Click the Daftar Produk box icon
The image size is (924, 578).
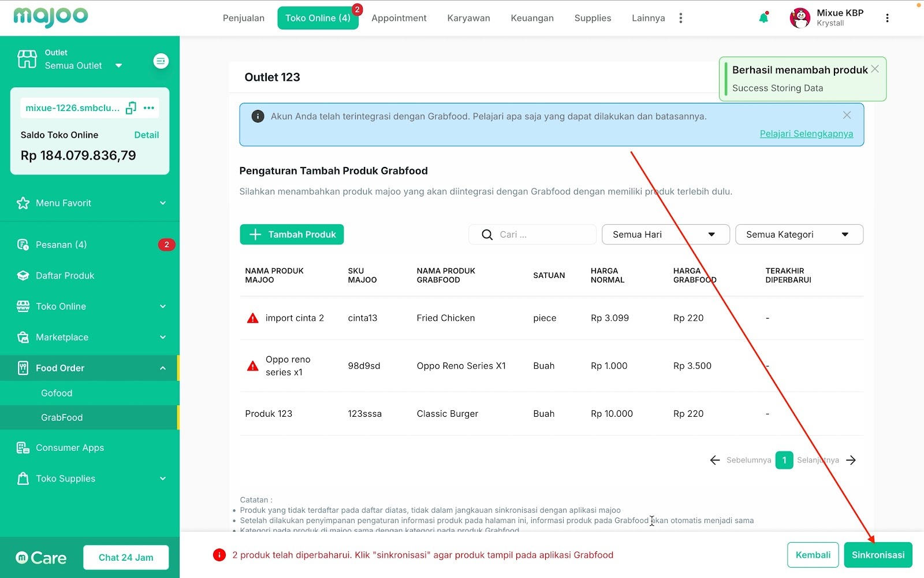23,276
